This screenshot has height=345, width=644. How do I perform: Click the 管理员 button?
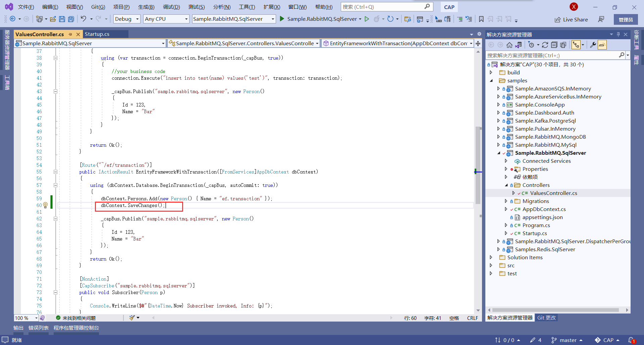tap(626, 19)
